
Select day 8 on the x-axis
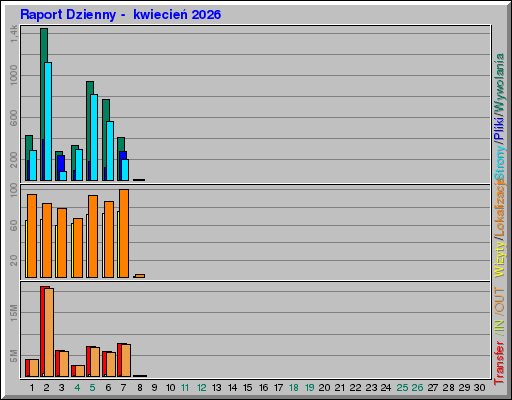(x=140, y=388)
